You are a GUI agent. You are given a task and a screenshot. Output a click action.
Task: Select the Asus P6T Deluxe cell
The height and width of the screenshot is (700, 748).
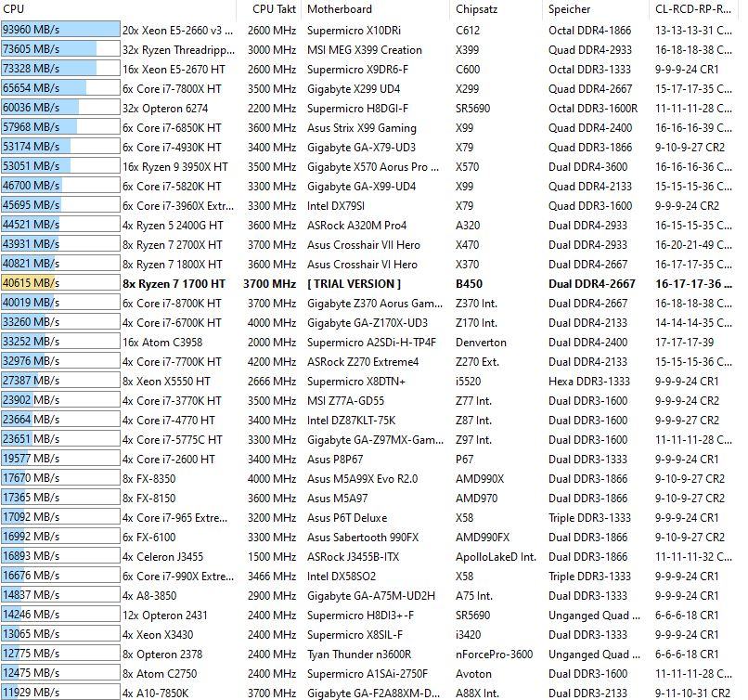click(x=347, y=518)
